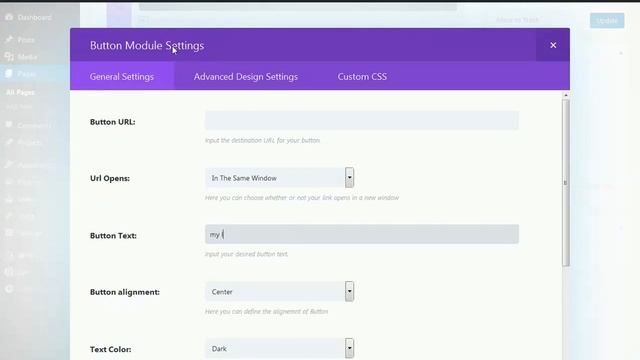
Task: Click the scrollbar up arrow in dialog
Action: point(566,95)
